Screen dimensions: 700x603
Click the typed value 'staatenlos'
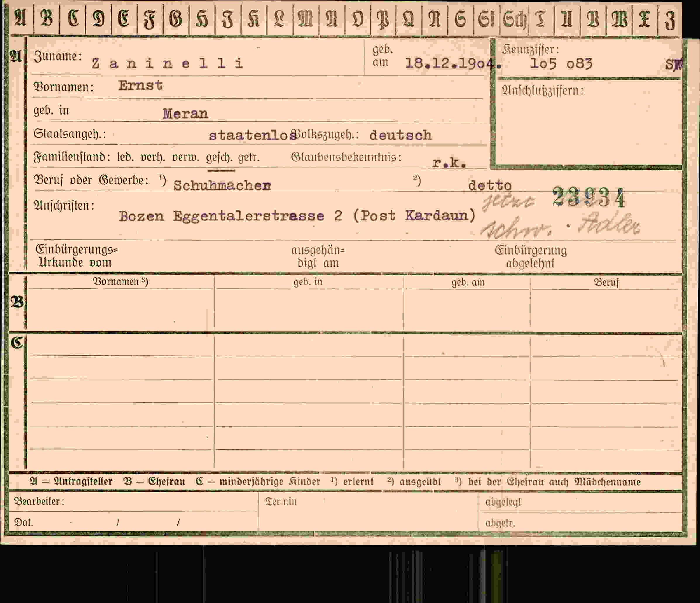(253, 135)
